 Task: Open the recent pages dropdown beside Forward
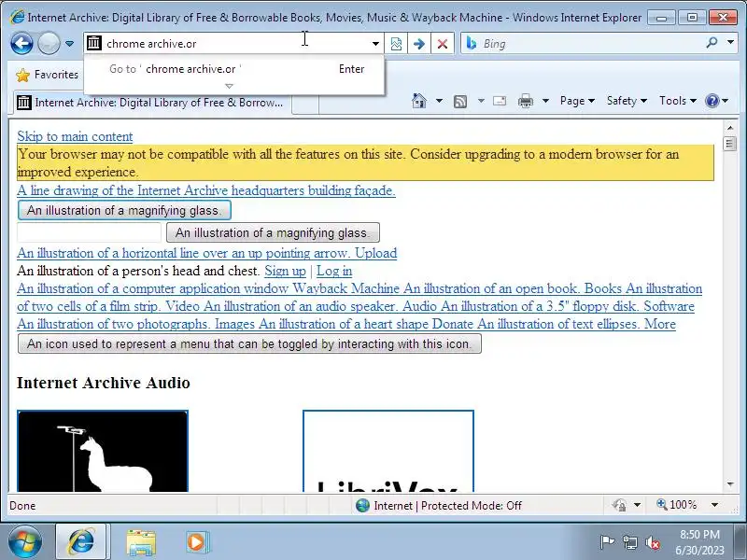pyautogui.click(x=69, y=44)
